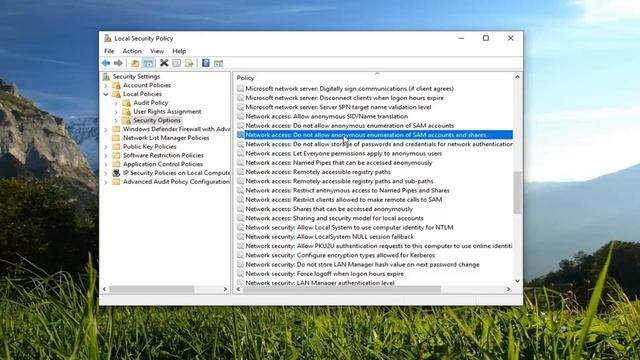
Task: Click the Account Policies folder icon
Action: [x=116, y=85]
